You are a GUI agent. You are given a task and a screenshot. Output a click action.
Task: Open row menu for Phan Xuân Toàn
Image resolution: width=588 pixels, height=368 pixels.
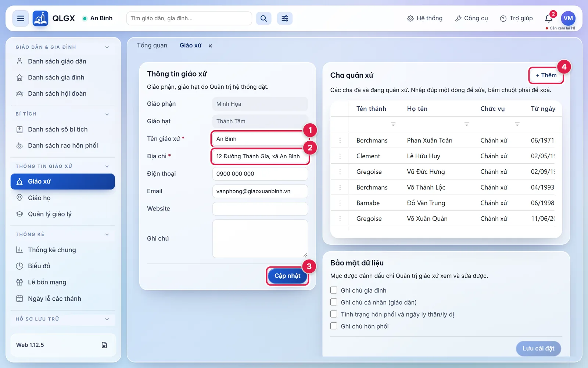coord(340,141)
